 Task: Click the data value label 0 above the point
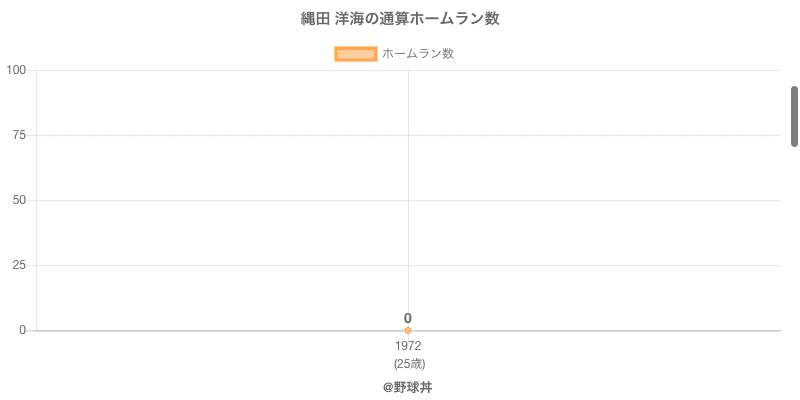pyautogui.click(x=408, y=318)
